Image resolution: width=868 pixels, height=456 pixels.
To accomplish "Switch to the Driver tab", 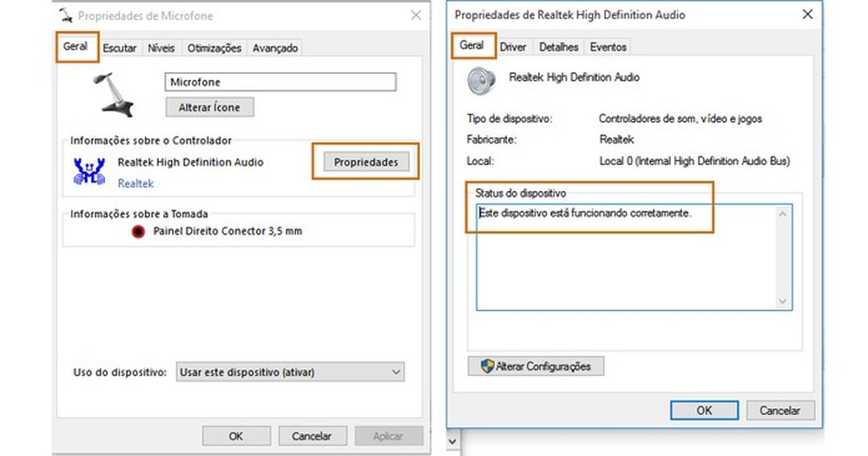I will (x=513, y=47).
